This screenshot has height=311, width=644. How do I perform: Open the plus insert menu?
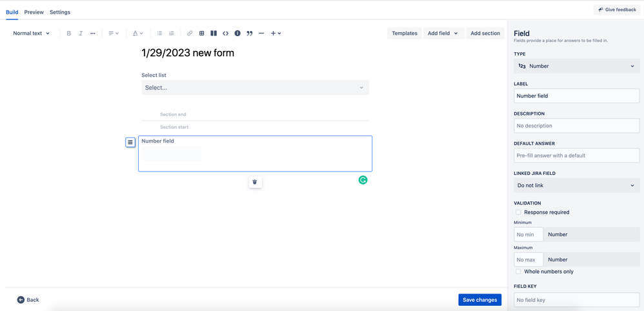point(276,34)
